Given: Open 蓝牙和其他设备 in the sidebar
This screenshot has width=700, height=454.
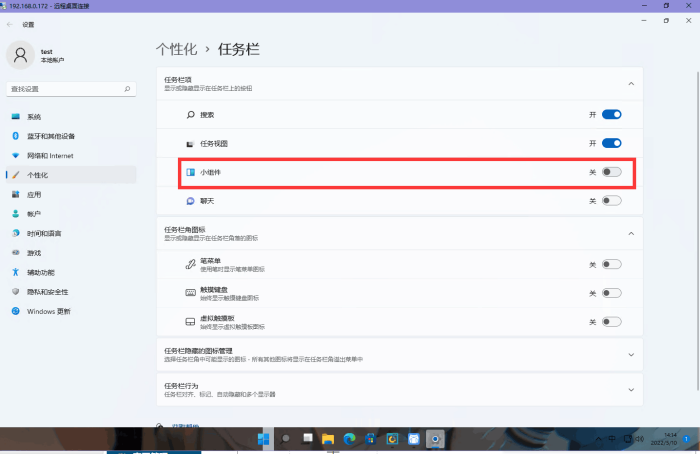Looking at the screenshot, I should click(x=64, y=136).
